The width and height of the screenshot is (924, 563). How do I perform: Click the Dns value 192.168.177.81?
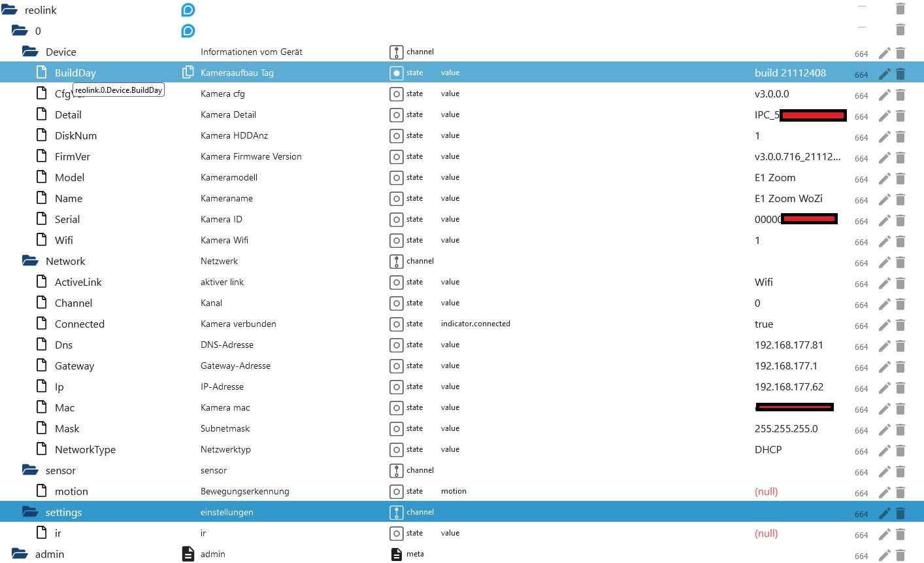tap(789, 345)
